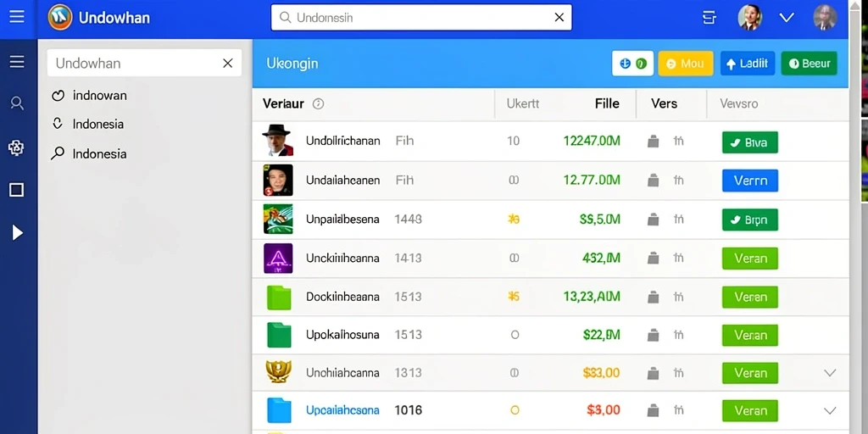Click lock icon in Unpaildbesena row

tap(654, 220)
